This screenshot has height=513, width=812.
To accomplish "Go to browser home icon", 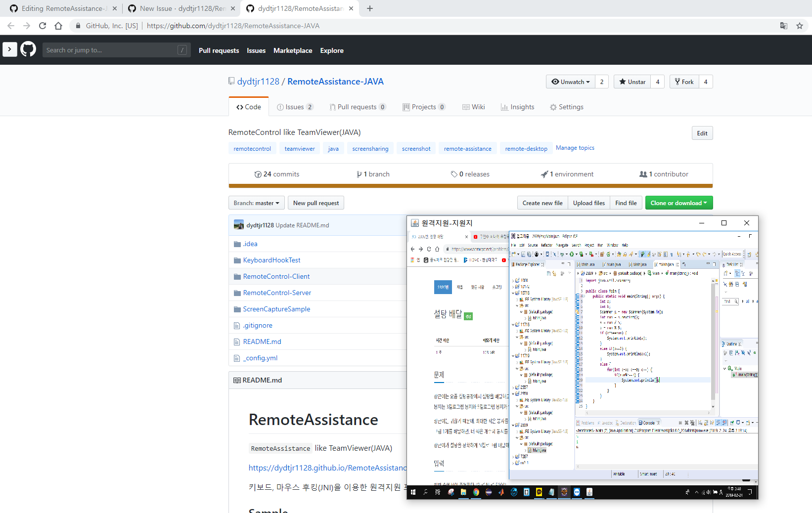I will [58, 26].
